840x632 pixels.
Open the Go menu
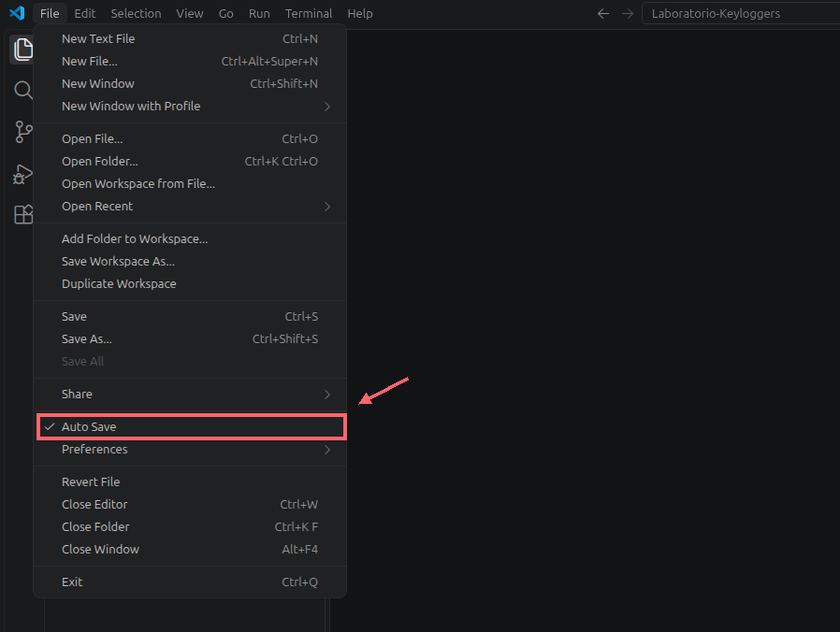point(225,13)
